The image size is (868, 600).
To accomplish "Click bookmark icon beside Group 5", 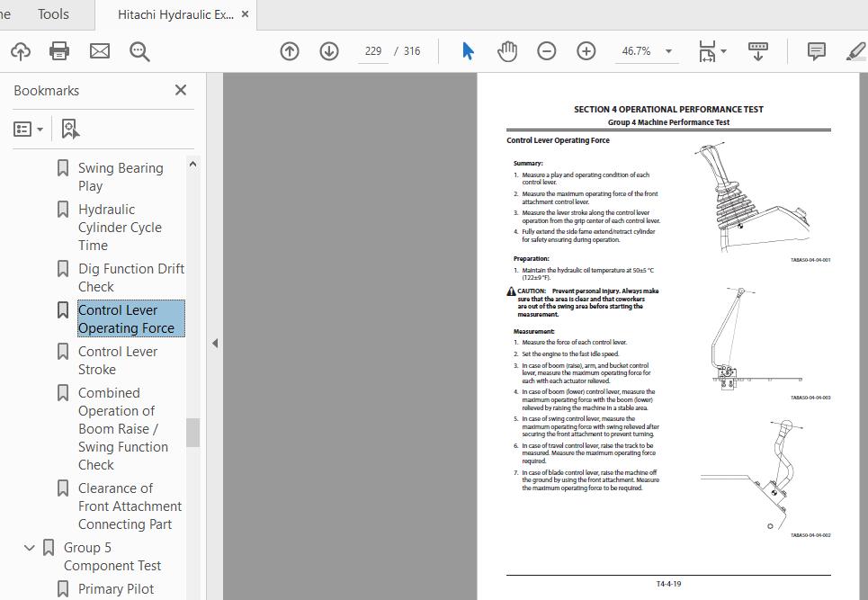I will pos(49,548).
